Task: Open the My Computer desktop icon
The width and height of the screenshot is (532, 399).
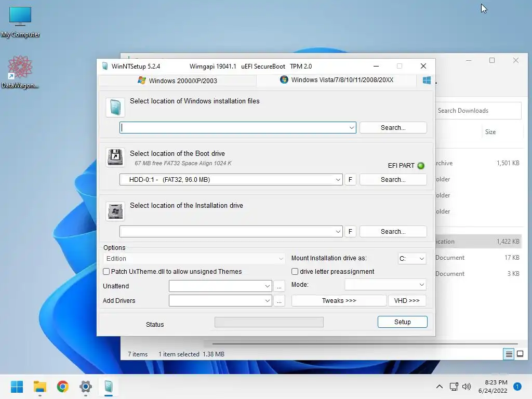Action: [20, 22]
